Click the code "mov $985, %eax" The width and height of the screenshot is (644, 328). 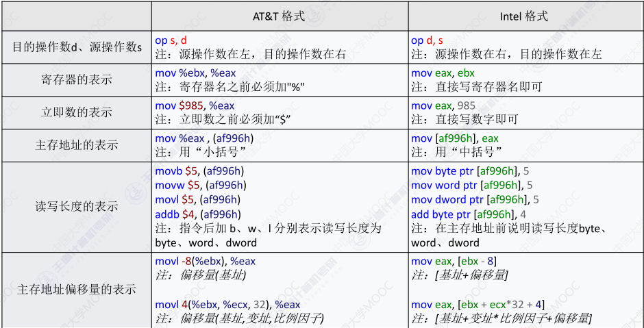coord(195,106)
